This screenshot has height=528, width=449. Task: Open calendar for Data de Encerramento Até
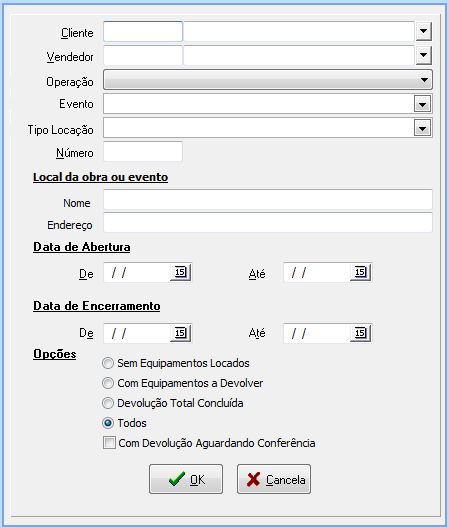point(360,333)
